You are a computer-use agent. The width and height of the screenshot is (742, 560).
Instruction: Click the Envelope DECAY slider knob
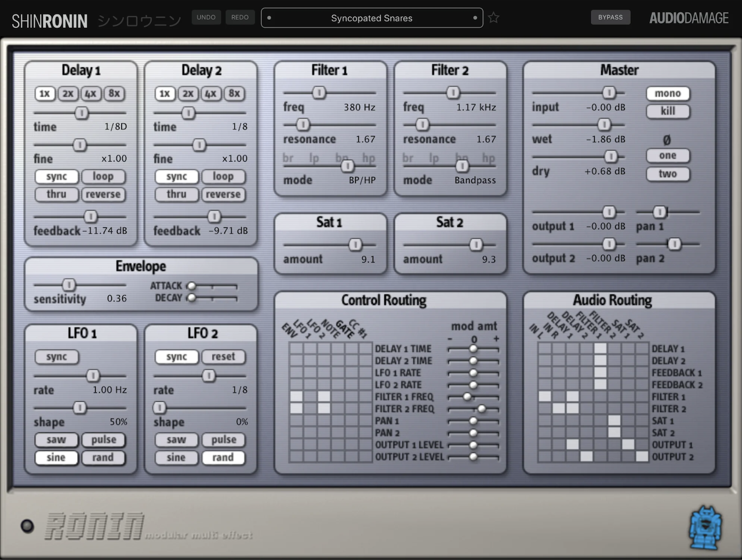pos(191,298)
